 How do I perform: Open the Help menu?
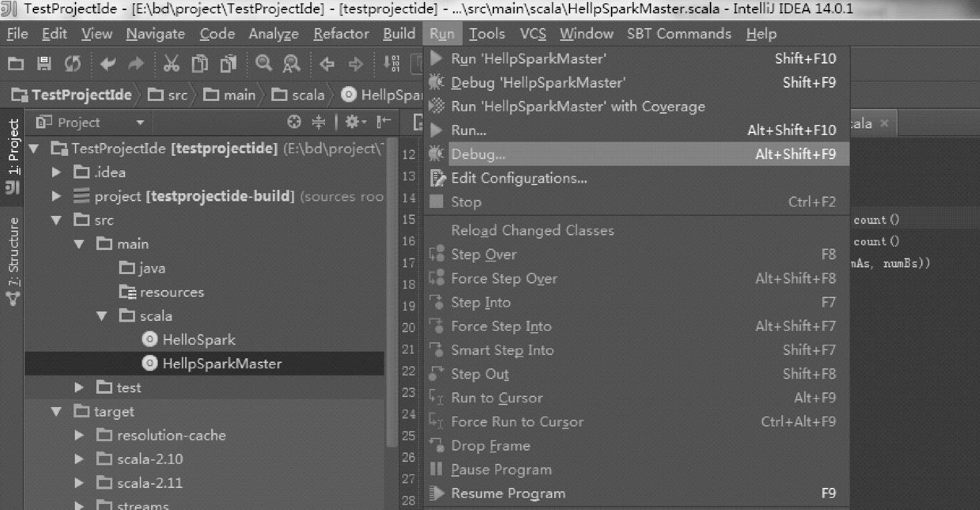tap(761, 34)
